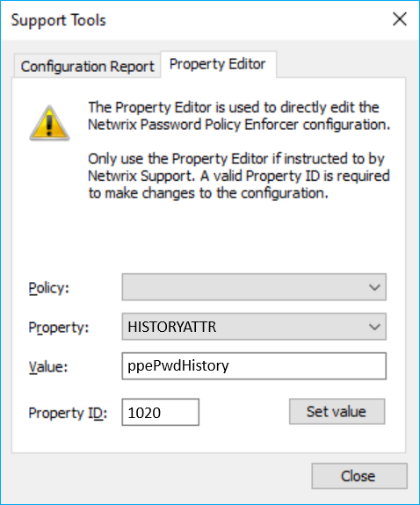Open the Policy dropdown list

[254, 287]
